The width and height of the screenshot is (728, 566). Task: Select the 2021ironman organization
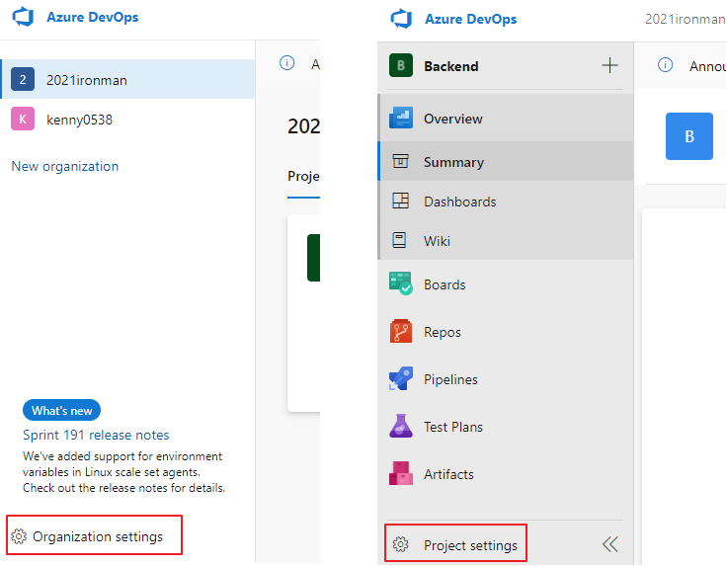127,79
